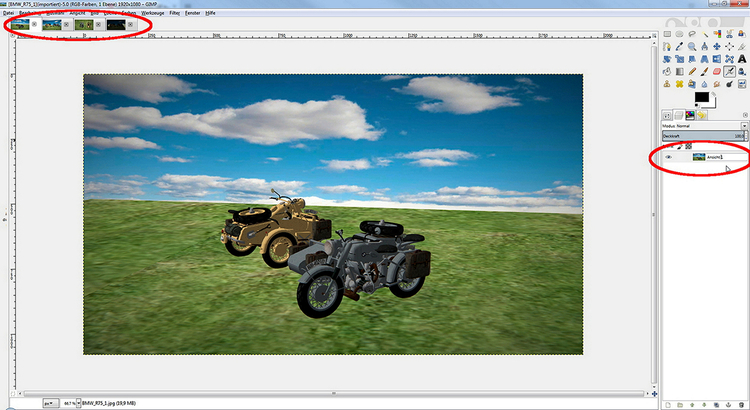Screen dimensions: 750x410
Task: Select the Airbrush tool
Action: tap(729, 71)
